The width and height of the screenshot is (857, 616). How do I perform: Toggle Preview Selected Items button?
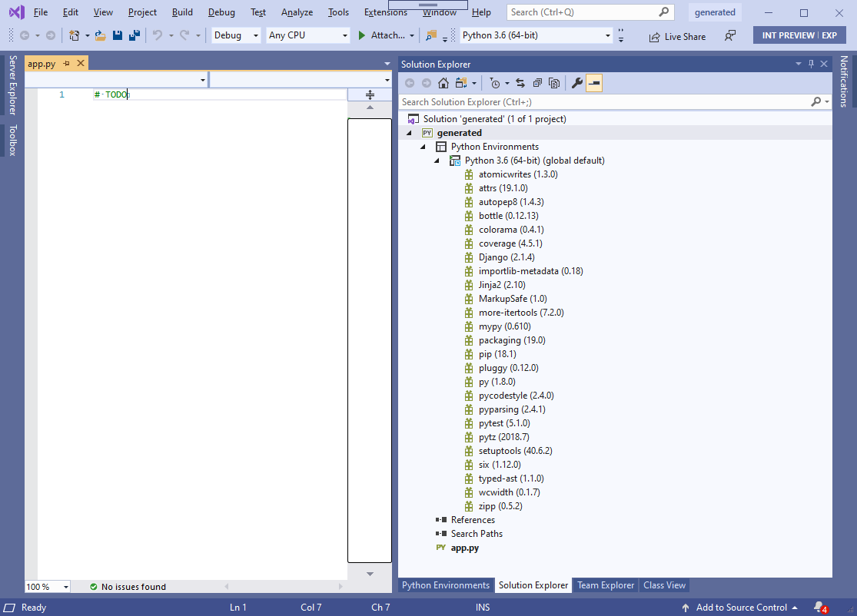pyautogui.click(x=594, y=83)
